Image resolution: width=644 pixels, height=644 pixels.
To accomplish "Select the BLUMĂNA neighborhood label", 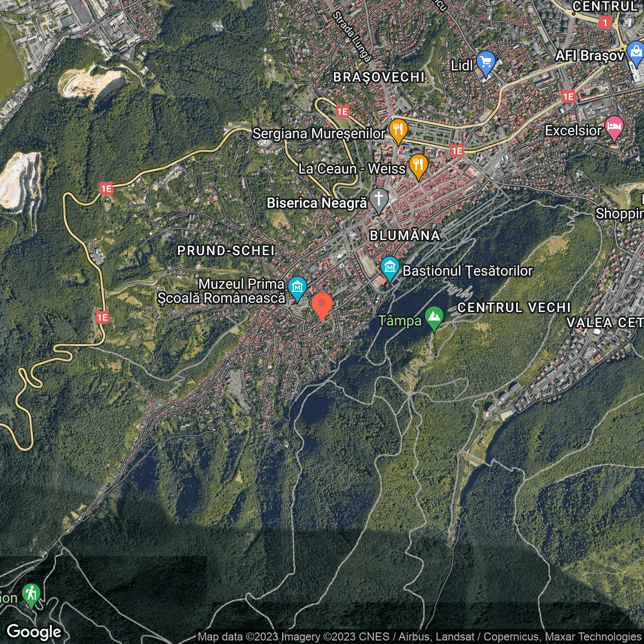I will coord(405,235).
